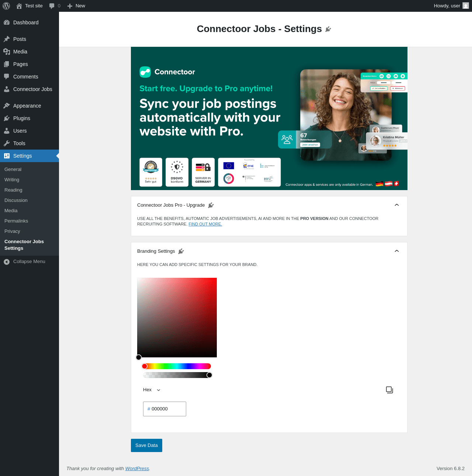Image resolution: width=472 pixels, height=476 pixels.
Task: Click the Posts pin icon
Action: (7, 39)
